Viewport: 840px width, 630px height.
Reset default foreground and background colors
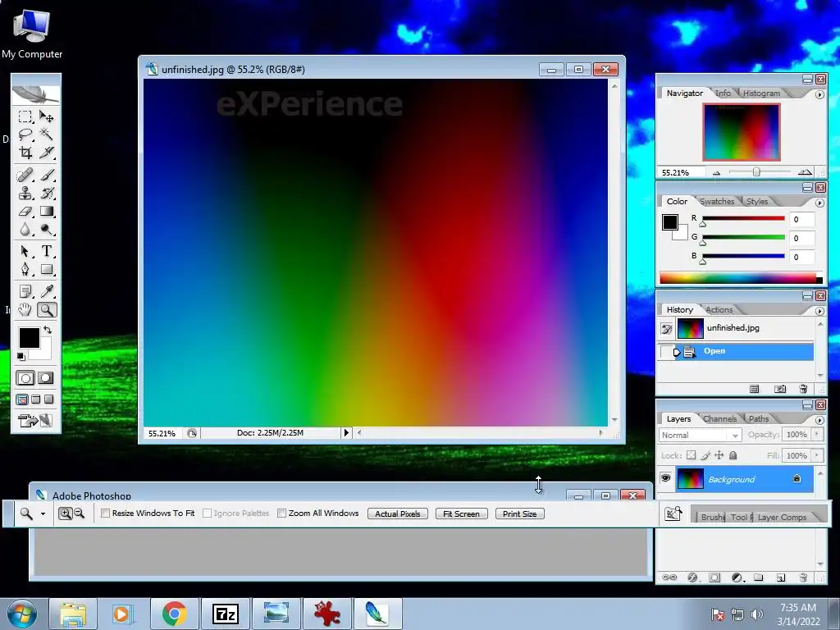(x=21, y=356)
